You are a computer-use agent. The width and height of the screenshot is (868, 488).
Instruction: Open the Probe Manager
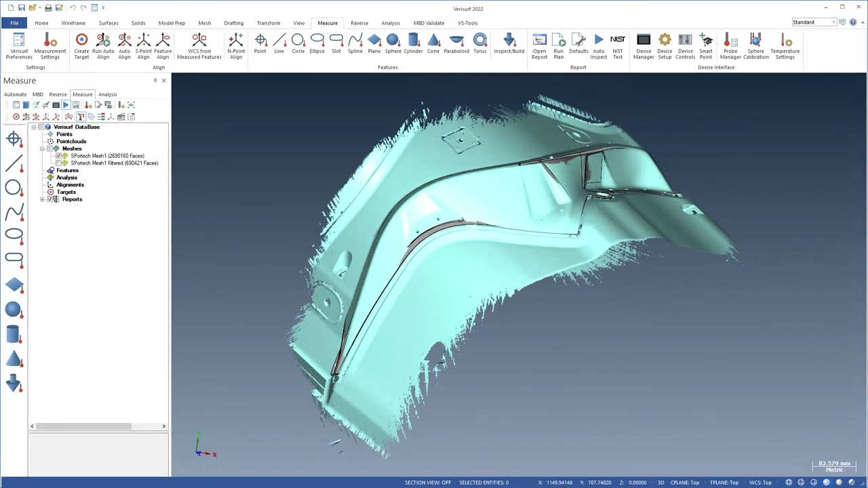click(x=730, y=46)
